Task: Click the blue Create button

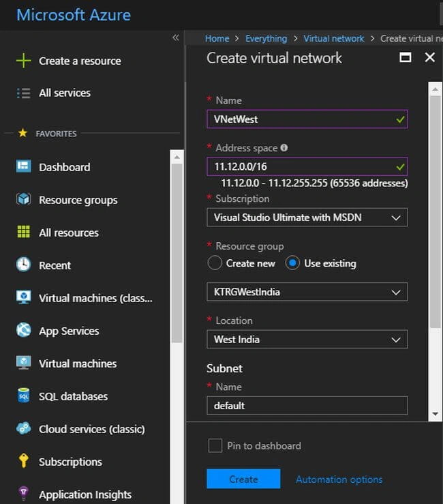Action: point(243,479)
